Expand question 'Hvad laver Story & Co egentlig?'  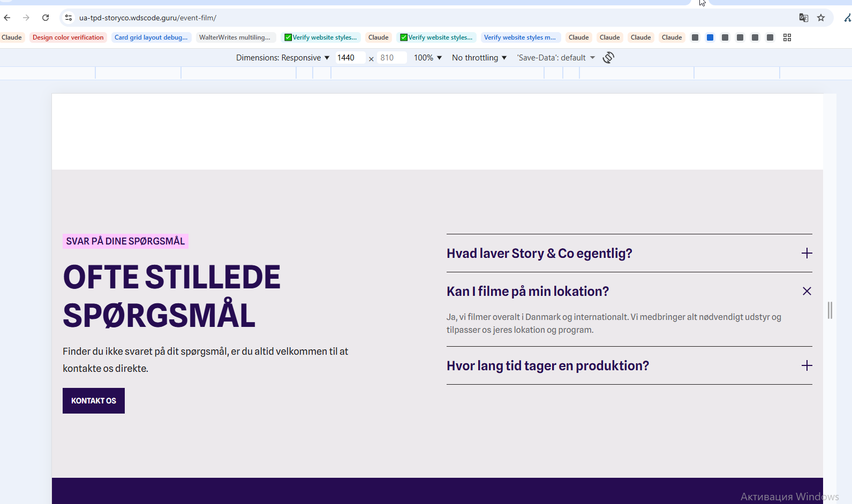click(629, 253)
